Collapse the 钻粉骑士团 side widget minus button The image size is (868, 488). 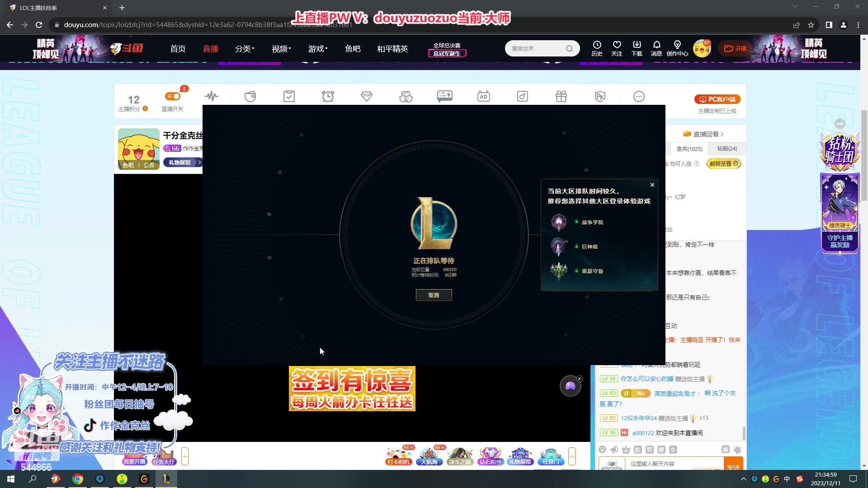(840, 123)
